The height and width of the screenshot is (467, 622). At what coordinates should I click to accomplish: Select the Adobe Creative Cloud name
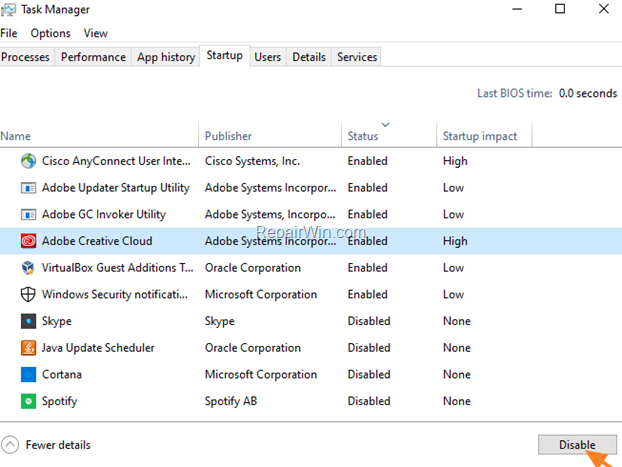[97, 241]
